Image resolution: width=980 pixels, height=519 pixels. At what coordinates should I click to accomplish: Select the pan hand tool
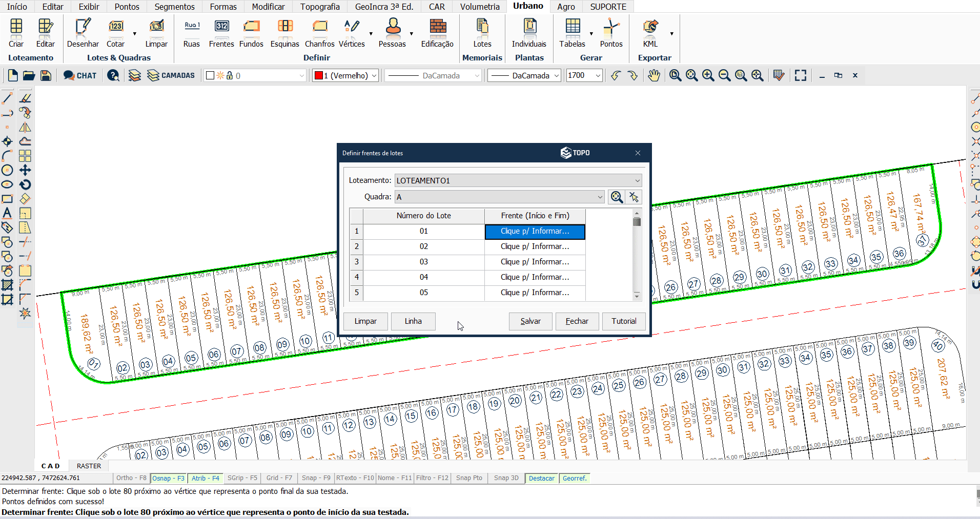point(654,75)
